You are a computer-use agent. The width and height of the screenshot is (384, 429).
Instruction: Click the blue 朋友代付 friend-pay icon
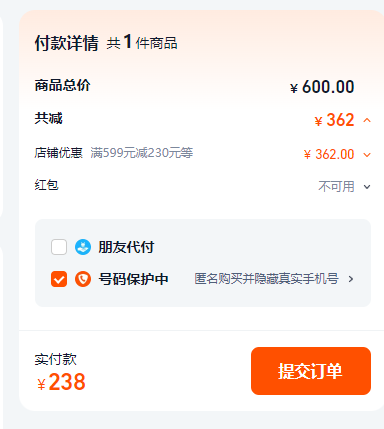83,247
